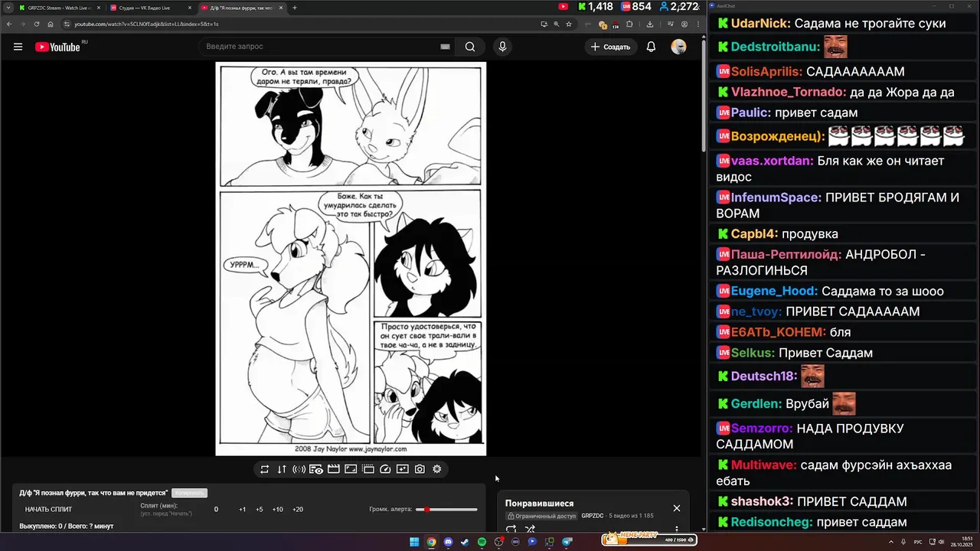Toggle playlist loop in Понравившиеся panel
This screenshot has width=980, height=551.
click(511, 530)
